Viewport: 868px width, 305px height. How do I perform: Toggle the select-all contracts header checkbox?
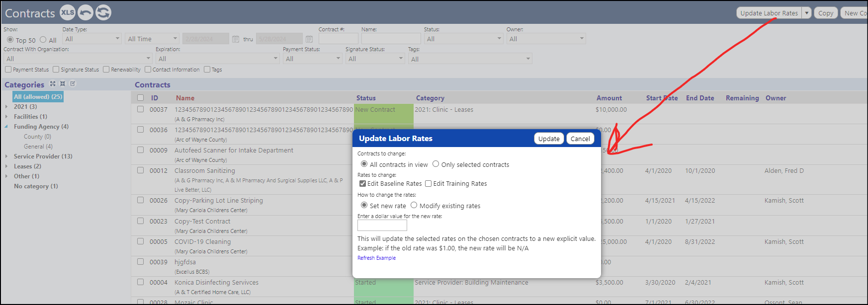coord(140,98)
